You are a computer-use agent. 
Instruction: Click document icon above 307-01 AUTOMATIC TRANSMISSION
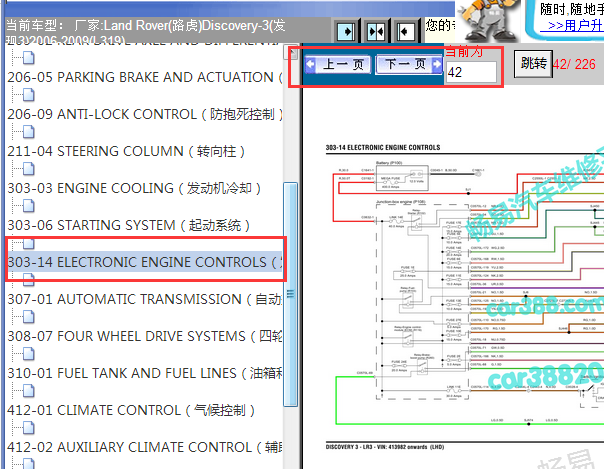tap(29, 280)
